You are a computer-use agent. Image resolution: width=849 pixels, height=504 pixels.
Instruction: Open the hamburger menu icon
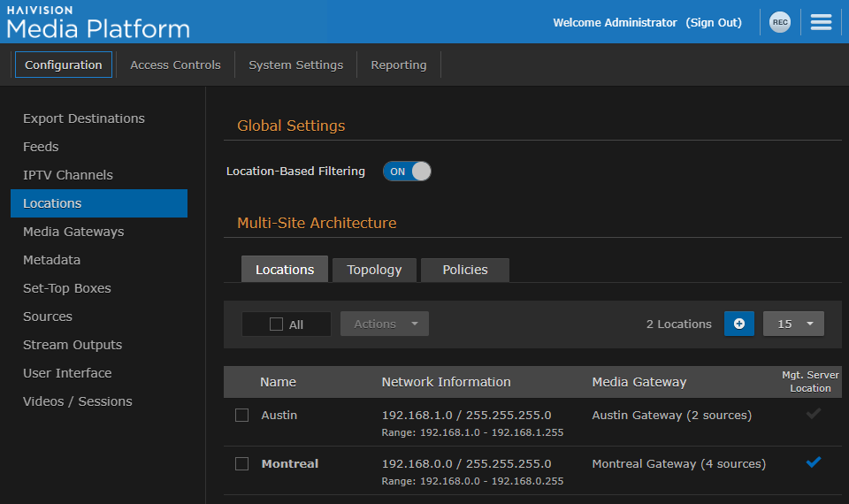[x=821, y=23]
